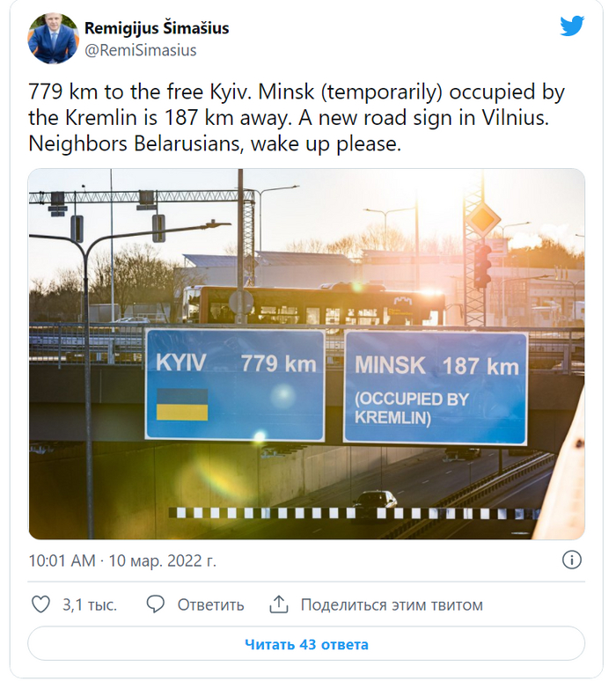Click the reply speech bubble icon

[x=156, y=604]
